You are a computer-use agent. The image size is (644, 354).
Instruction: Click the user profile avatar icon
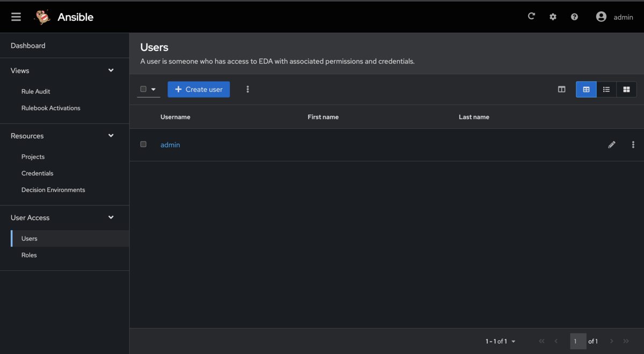click(x=601, y=16)
